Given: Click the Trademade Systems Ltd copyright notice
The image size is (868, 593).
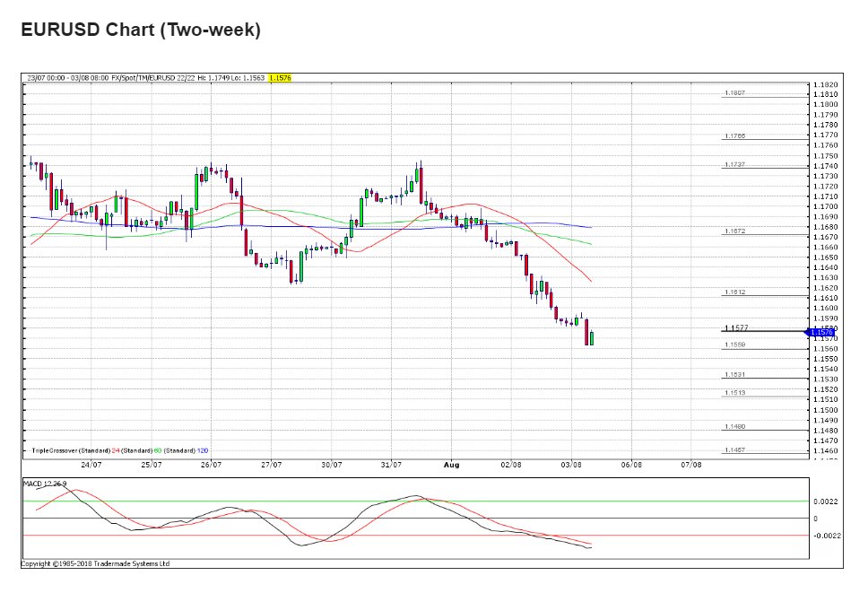Looking at the screenshot, I should 95,563.
